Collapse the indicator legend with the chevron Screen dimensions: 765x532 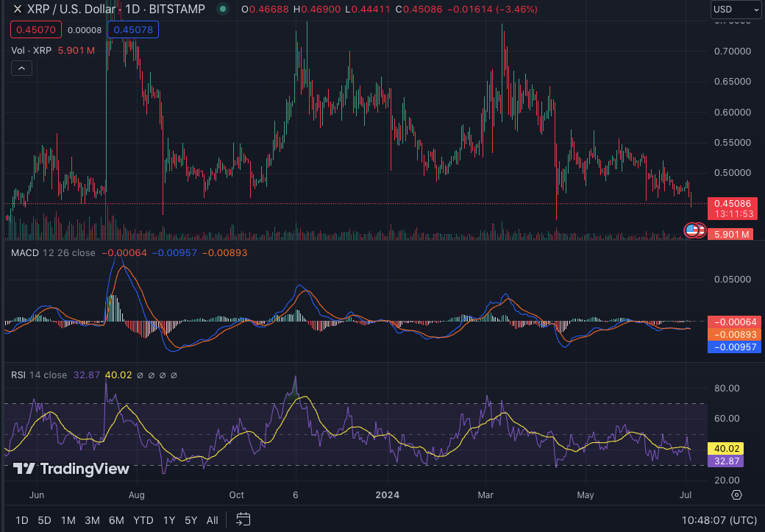21,68
